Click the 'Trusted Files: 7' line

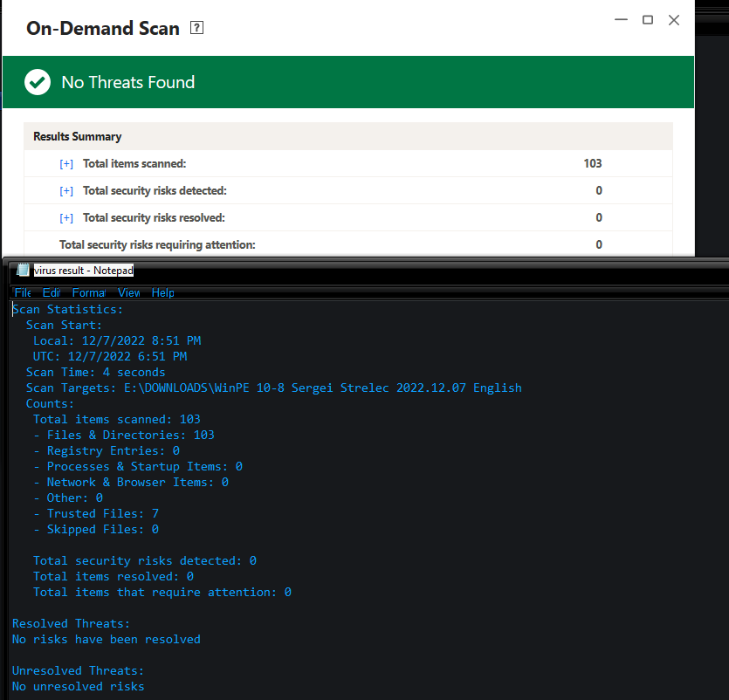pos(96,513)
